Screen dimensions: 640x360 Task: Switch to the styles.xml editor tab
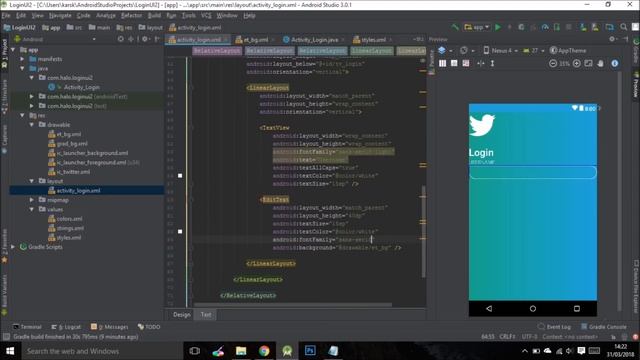tap(372, 40)
